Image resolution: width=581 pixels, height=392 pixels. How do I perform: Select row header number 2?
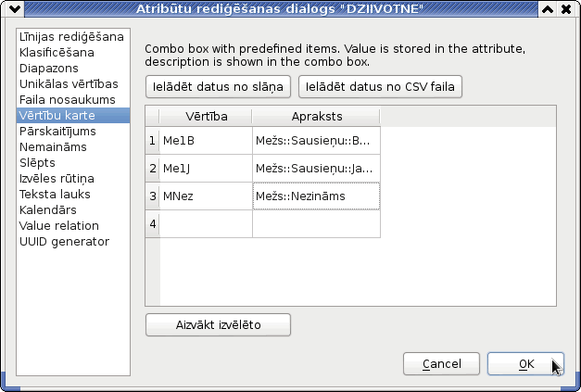pos(153,169)
